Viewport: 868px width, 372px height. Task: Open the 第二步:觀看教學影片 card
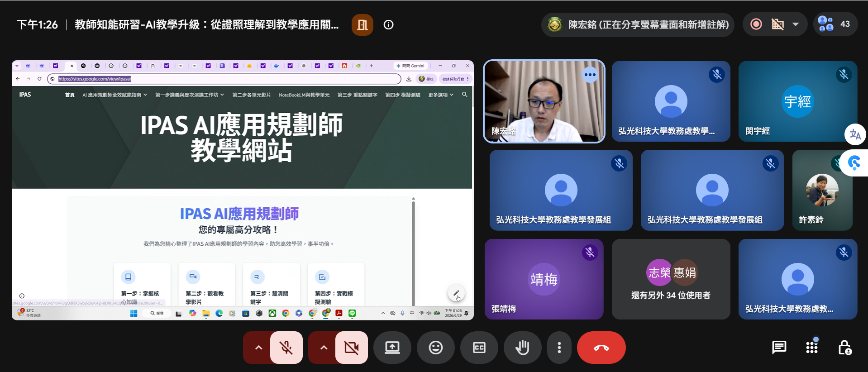coord(207,284)
